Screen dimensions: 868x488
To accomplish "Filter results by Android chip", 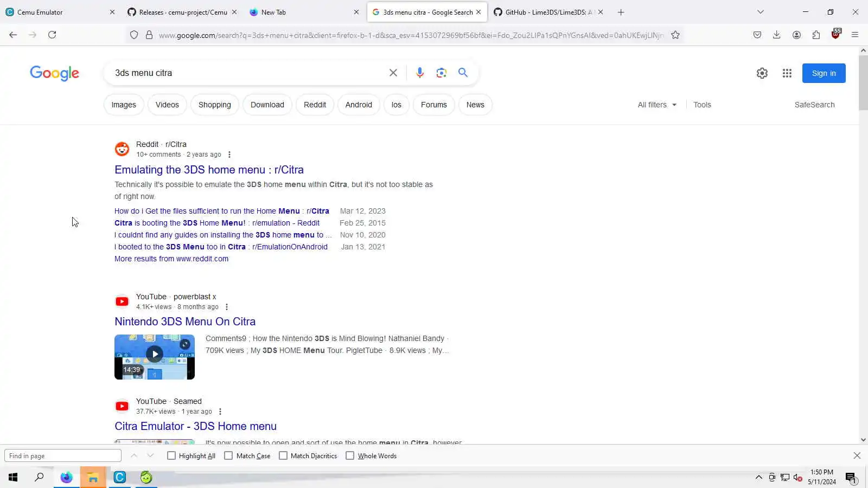I will tap(359, 105).
